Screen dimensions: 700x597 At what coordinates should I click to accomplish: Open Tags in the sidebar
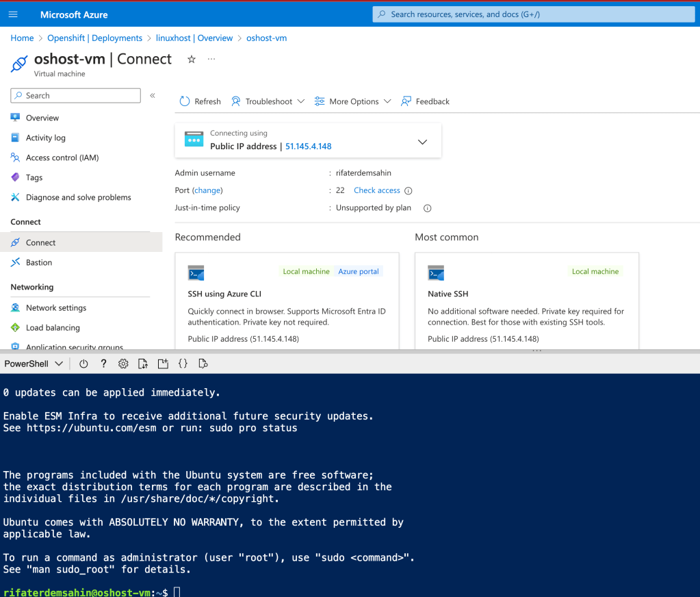click(x=34, y=177)
